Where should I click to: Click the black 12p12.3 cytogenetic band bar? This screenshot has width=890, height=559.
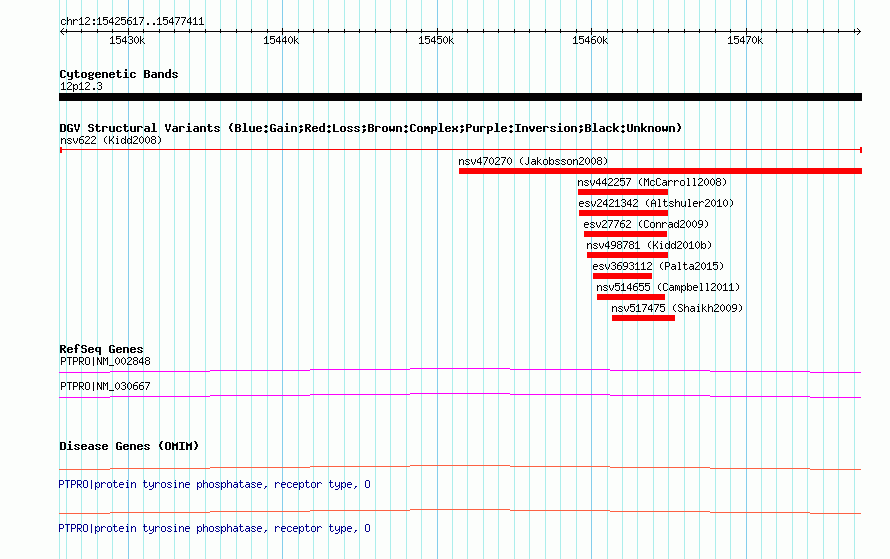[460, 97]
